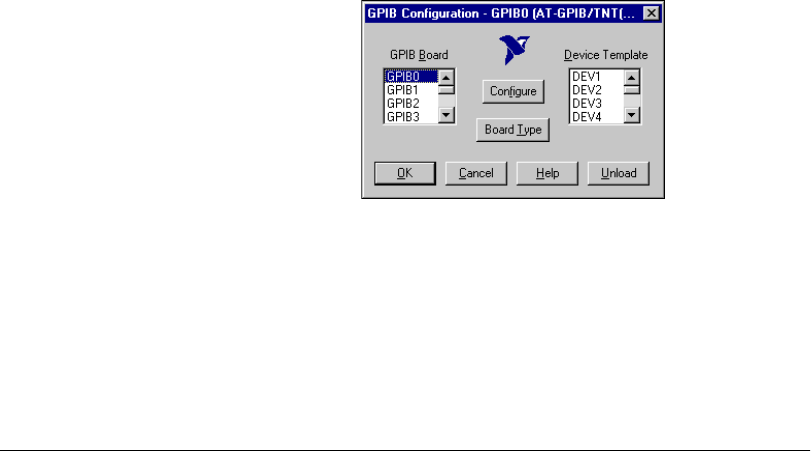This screenshot has width=811, height=451.
Task: Select DEV2 in Device Template list
Action: click(596, 90)
